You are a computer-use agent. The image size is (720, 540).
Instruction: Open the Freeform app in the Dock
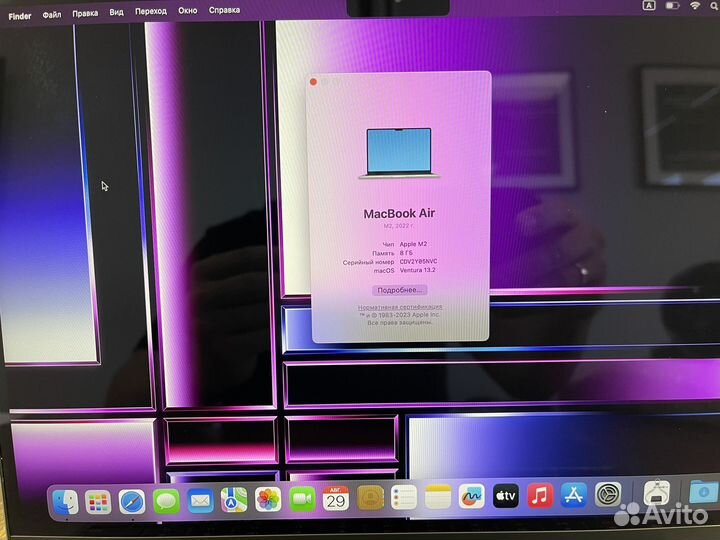(x=472, y=496)
